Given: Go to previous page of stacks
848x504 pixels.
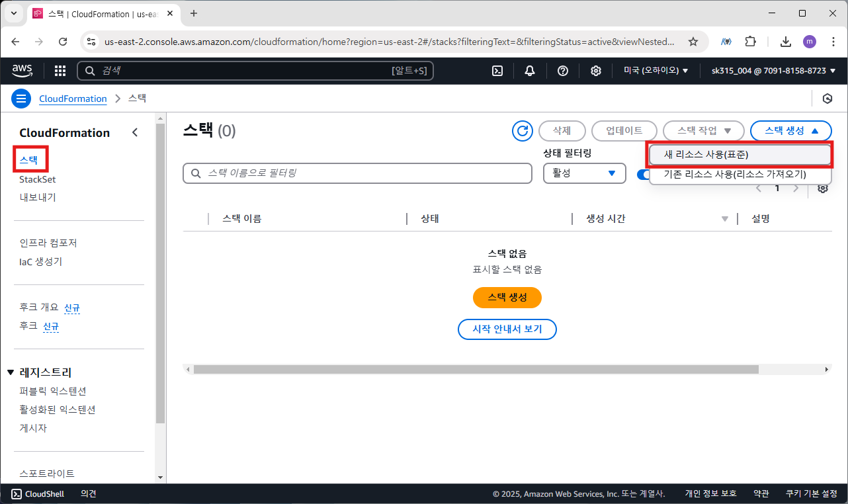Looking at the screenshot, I should 759,188.
